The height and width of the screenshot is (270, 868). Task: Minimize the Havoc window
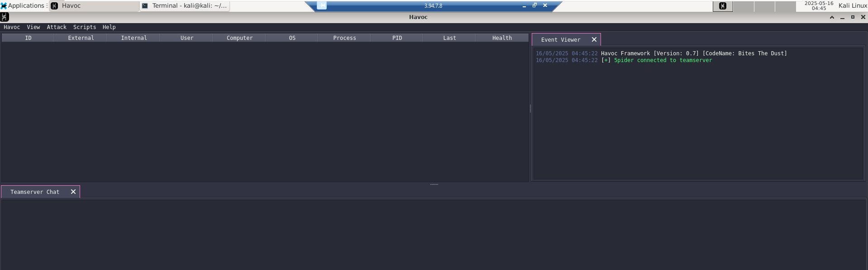[842, 17]
